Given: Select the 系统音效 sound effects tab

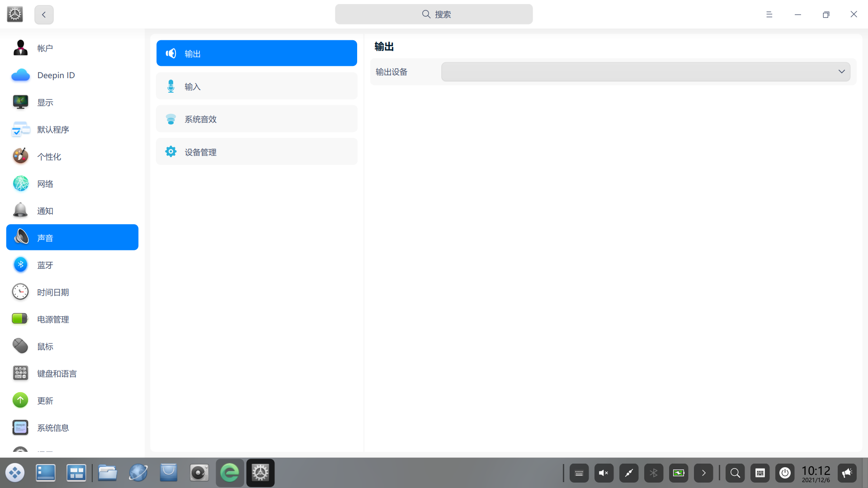Looking at the screenshot, I should pos(256,119).
